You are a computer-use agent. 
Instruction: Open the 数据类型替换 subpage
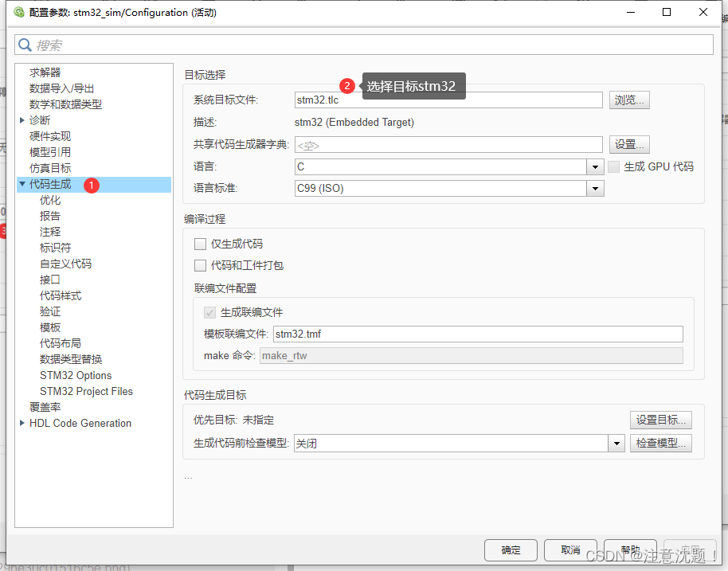[71, 359]
